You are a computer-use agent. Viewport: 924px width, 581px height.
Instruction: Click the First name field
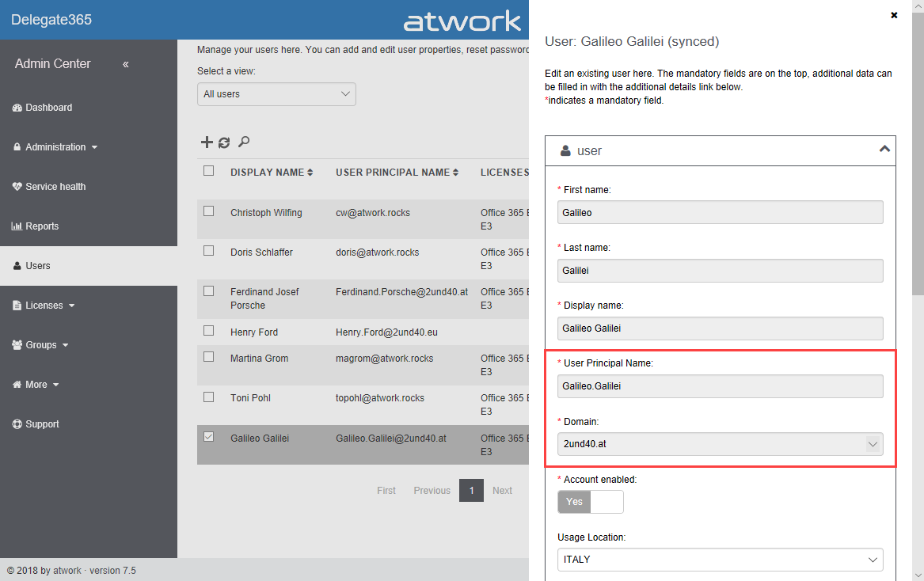(720, 212)
